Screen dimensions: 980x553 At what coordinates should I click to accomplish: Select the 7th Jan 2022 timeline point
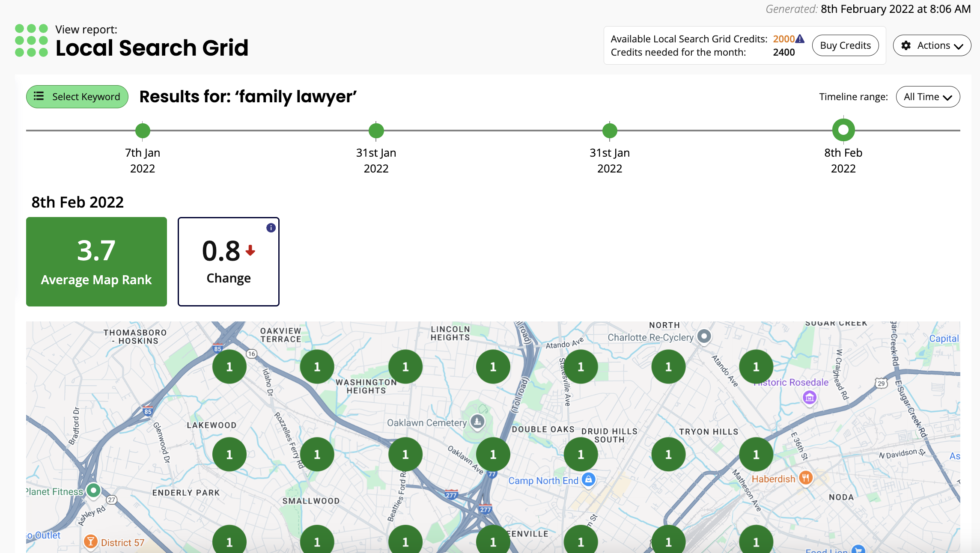[143, 131]
